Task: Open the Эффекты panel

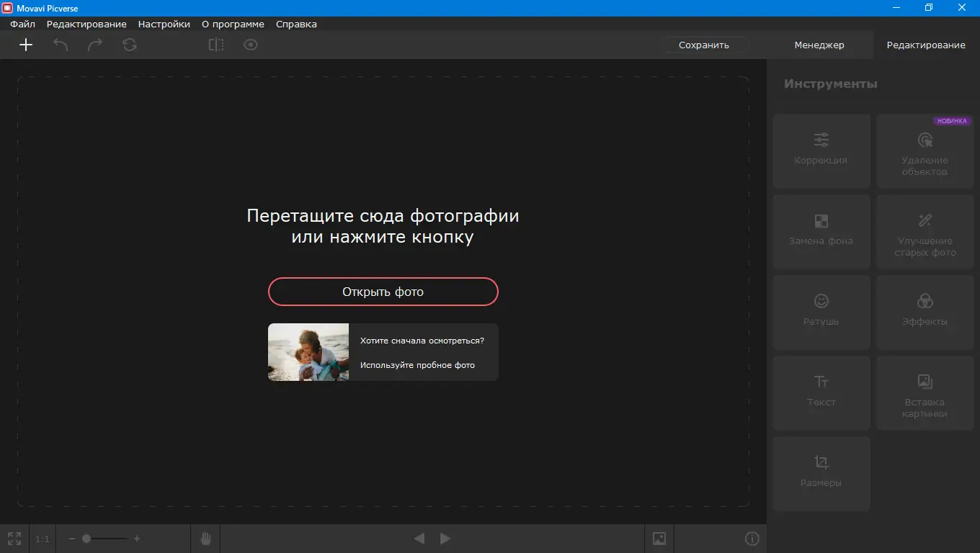Action: (x=925, y=312)
